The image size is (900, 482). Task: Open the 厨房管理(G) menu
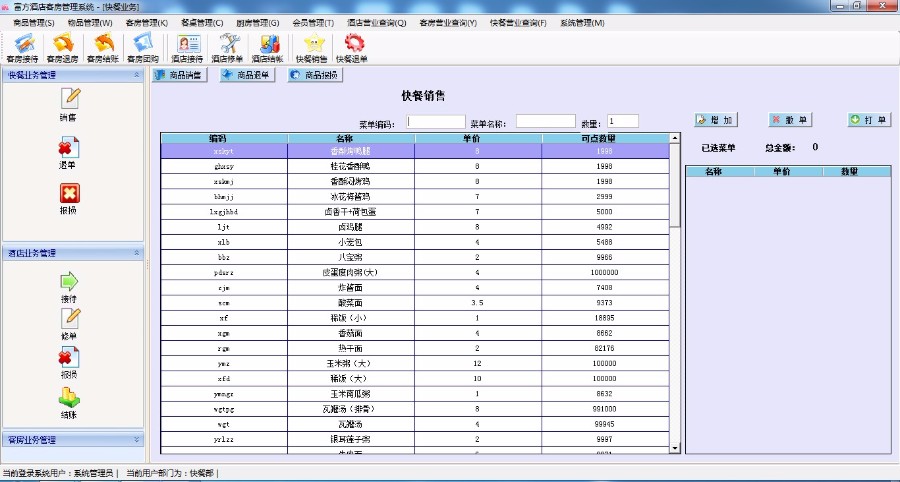pyautogui.click(x=258, y=23)
